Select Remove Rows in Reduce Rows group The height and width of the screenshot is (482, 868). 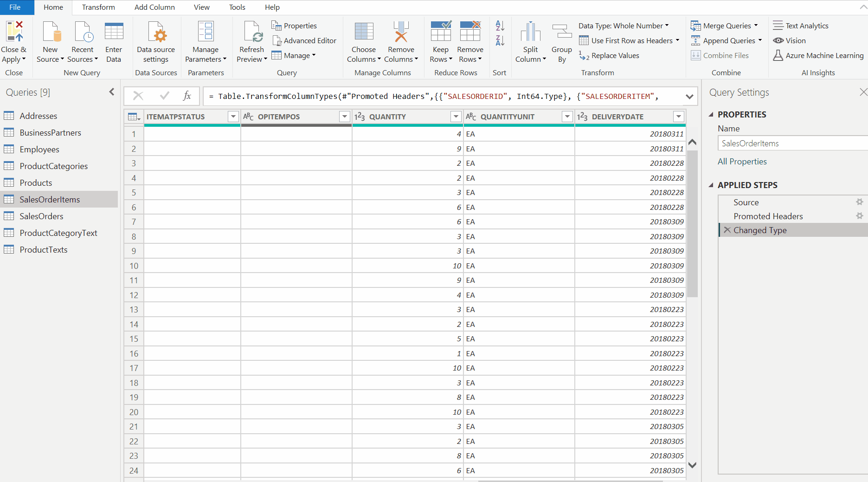pos(470,41)
